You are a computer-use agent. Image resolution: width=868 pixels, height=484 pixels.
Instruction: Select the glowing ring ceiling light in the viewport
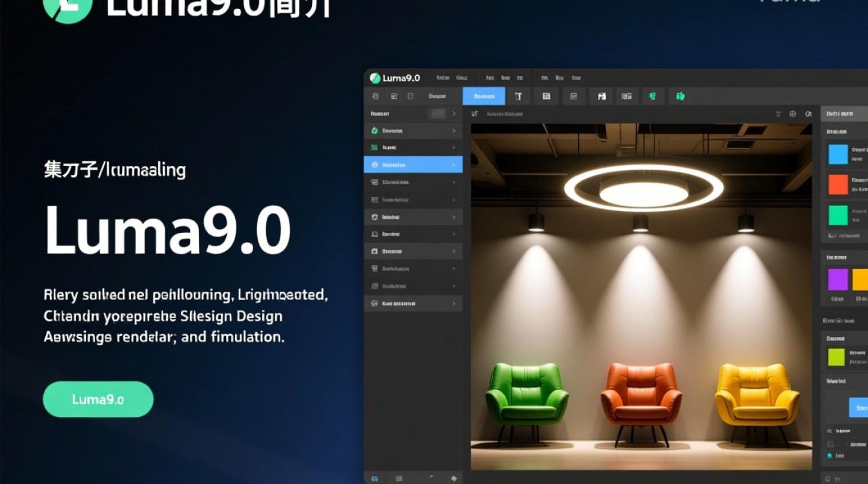644,188
